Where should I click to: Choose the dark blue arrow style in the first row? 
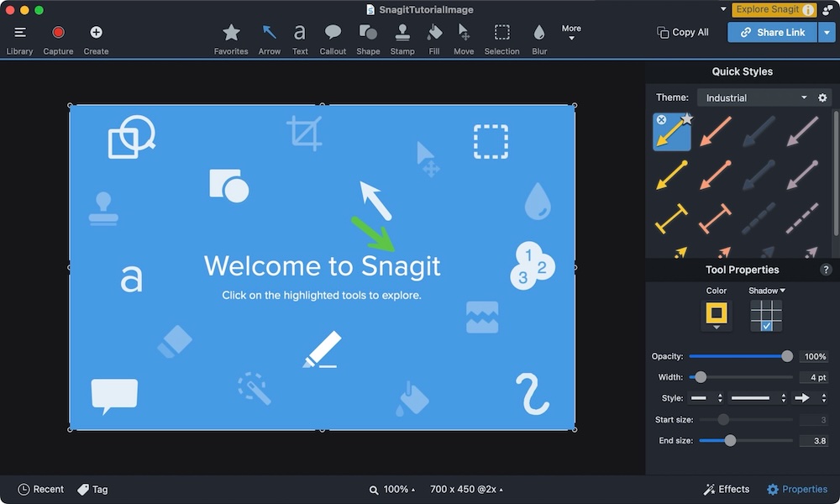point(759,131)
